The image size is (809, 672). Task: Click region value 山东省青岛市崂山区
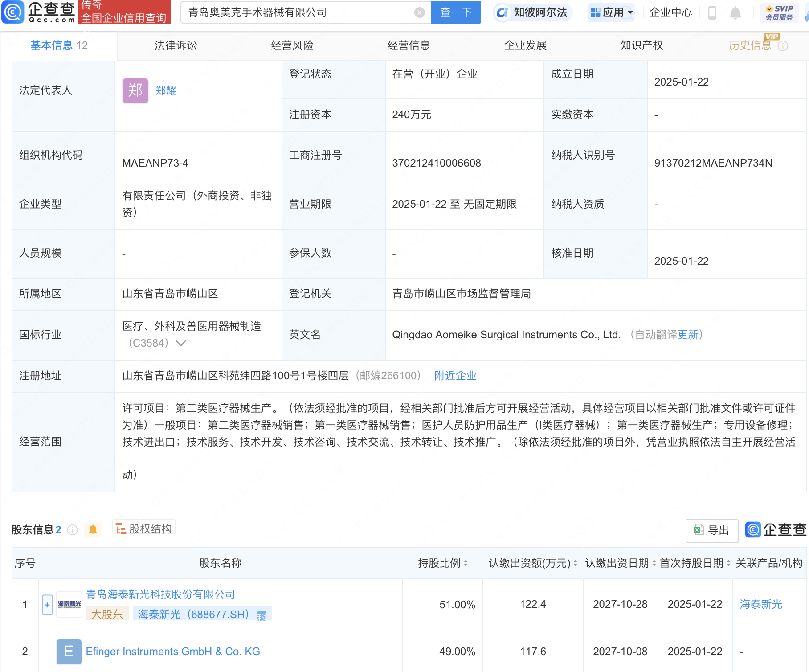[x=170, y=294]
